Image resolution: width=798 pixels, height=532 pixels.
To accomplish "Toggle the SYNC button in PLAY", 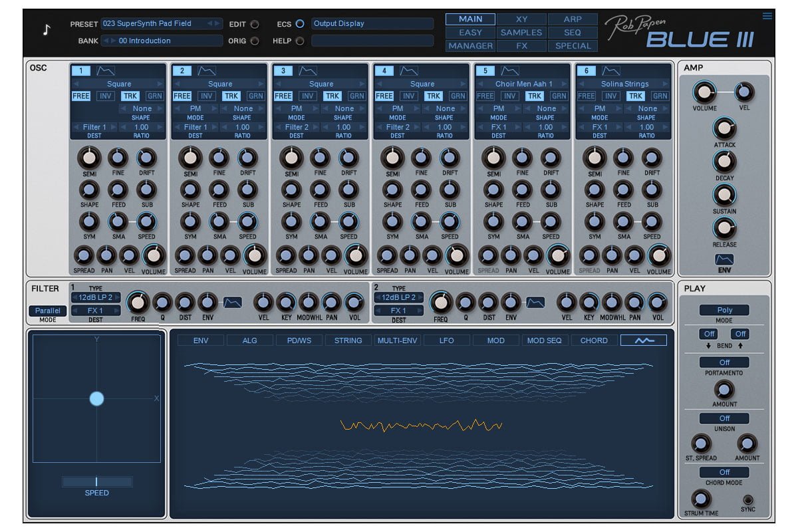I will click(x=749, y=499).
